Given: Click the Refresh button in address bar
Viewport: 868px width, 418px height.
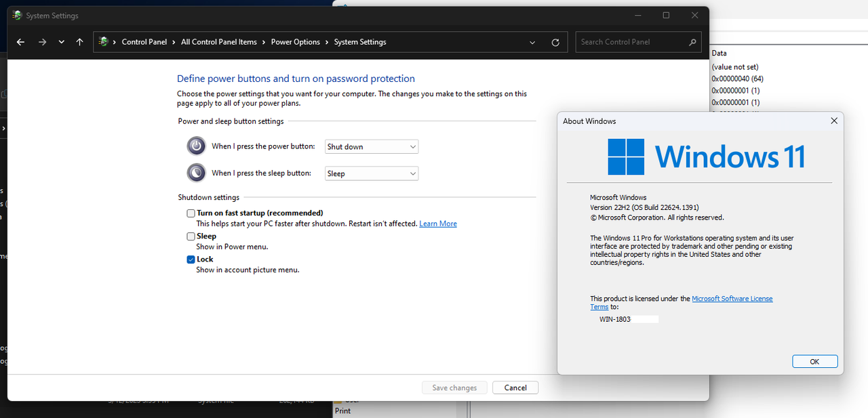Looking at the screenshot, I should point(555,42).
